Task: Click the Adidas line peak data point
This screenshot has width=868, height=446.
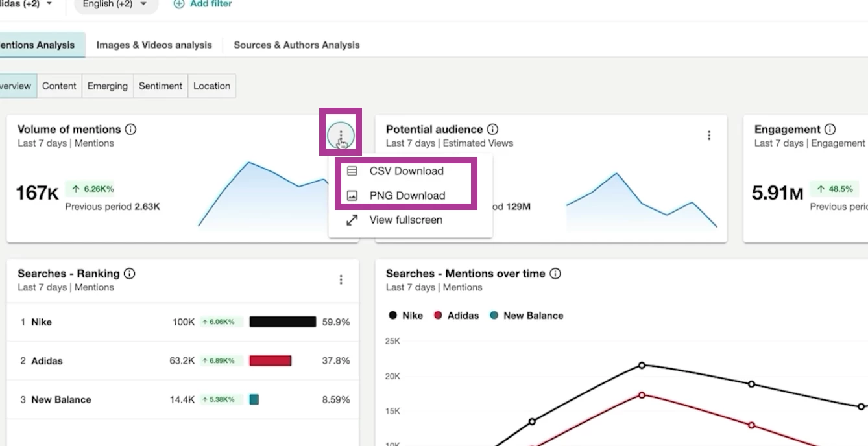Action: coord(642,395)
